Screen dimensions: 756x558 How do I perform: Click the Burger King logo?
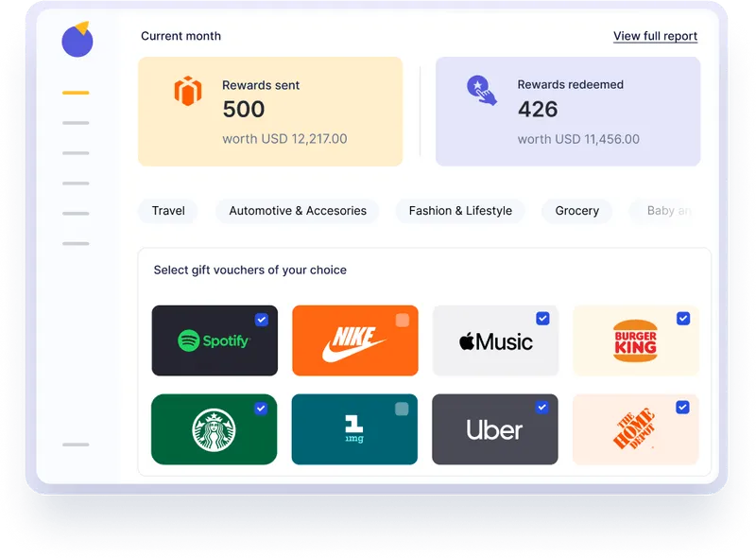click(x=635, y=340)
